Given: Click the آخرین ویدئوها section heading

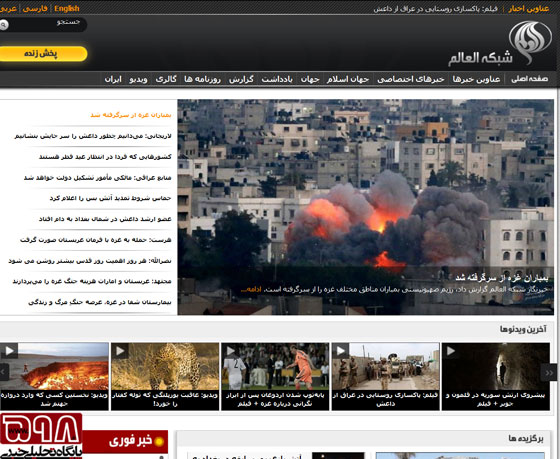Looking at the screenshot, I should pos(523,329).
